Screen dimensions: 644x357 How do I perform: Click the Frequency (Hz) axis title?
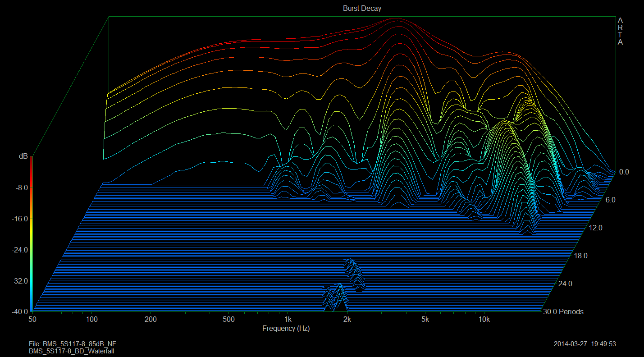click(286, 329)
